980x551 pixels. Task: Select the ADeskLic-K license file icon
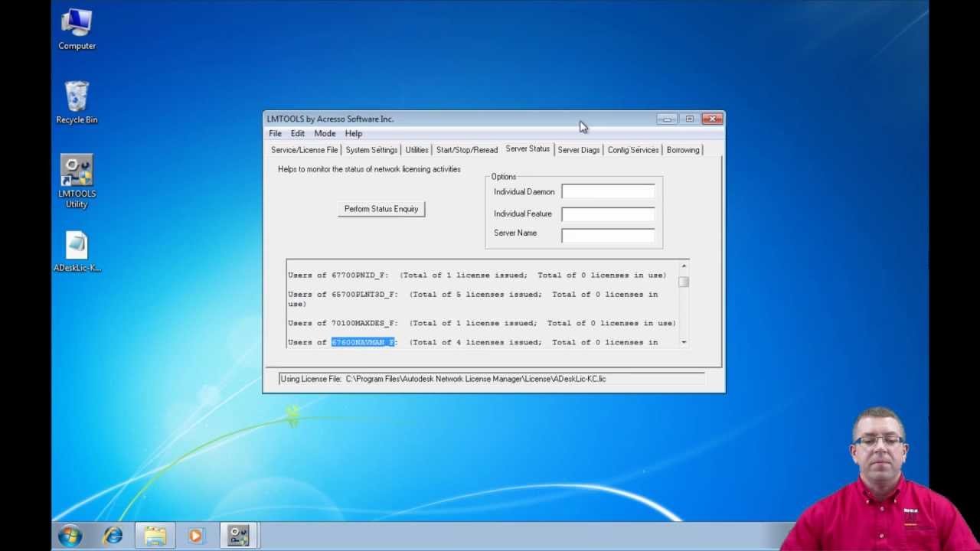pos(77,252)
